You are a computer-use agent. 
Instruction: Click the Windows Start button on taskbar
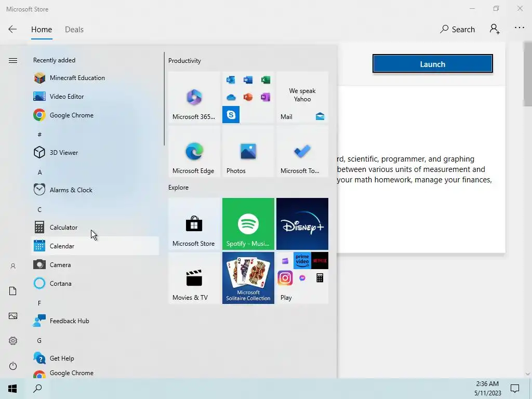[12, 389]
